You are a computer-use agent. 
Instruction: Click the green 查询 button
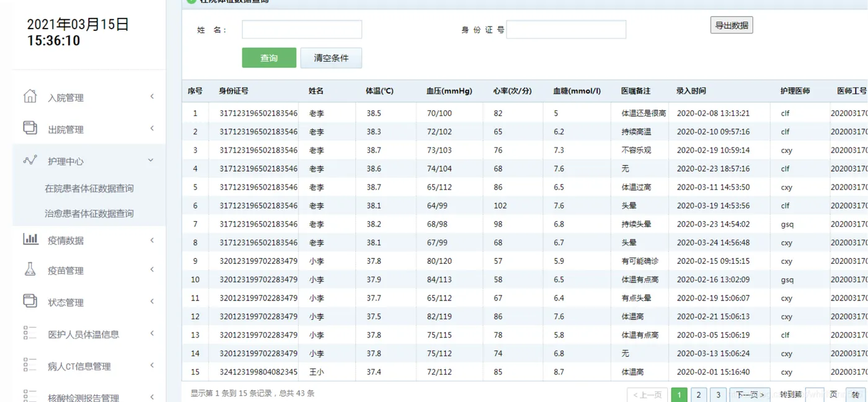click(x=269, y=58)
